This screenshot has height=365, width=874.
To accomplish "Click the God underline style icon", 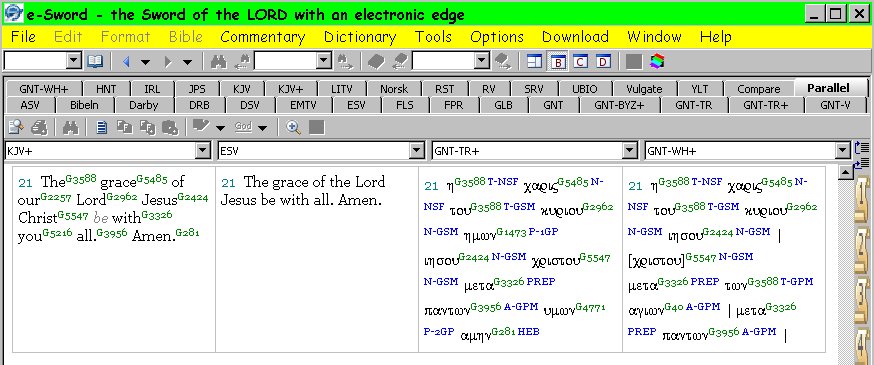I will (243, 127).
